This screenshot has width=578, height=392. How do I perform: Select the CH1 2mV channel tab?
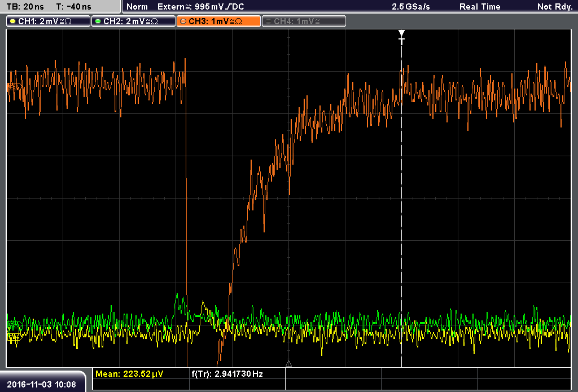49,21
